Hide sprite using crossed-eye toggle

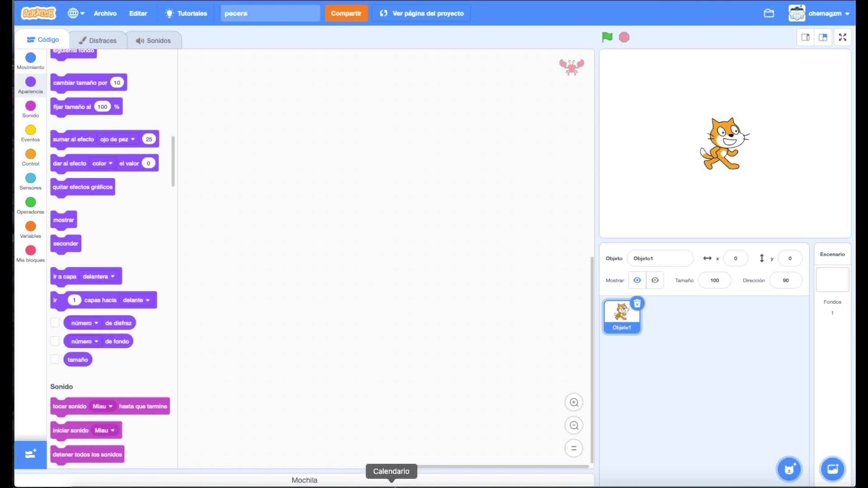655,280
